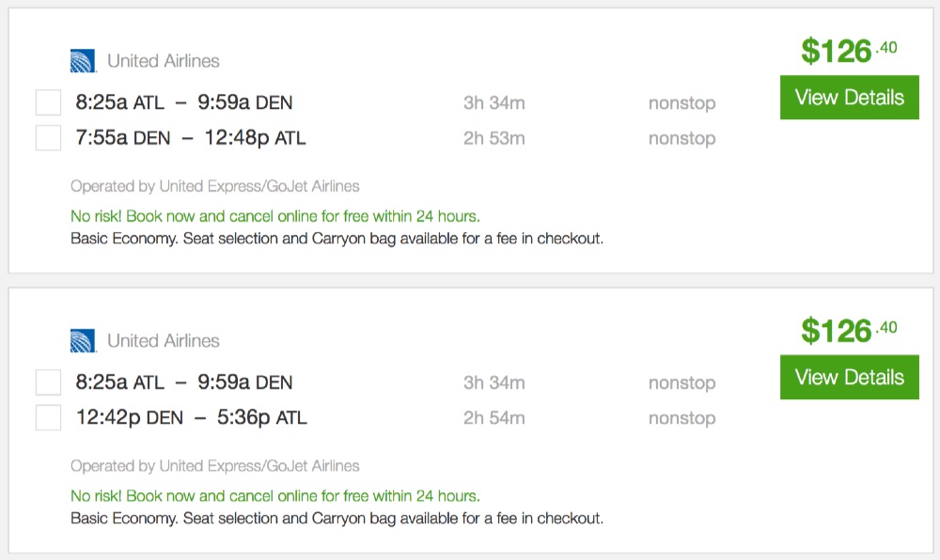Click the United Airlines name in the top card

163,61
